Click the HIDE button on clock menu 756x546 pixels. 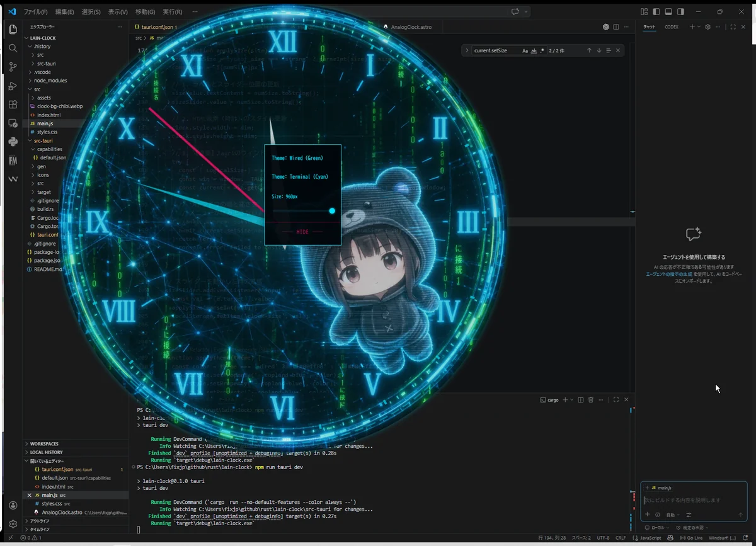click(302, 232)
